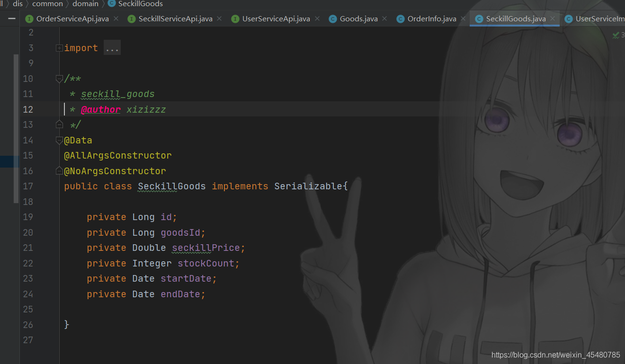Click the closing brace on line 26

coord(67,325)
